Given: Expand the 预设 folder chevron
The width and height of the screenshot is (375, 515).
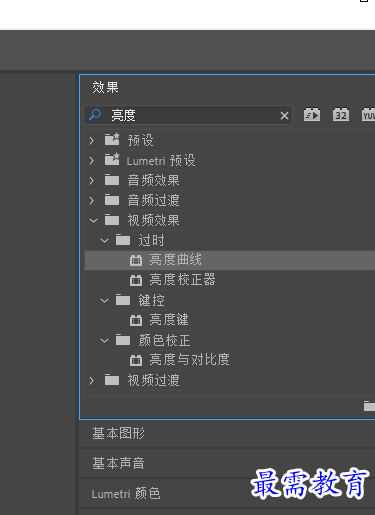Looking at the screenshot, I should 92,141.
